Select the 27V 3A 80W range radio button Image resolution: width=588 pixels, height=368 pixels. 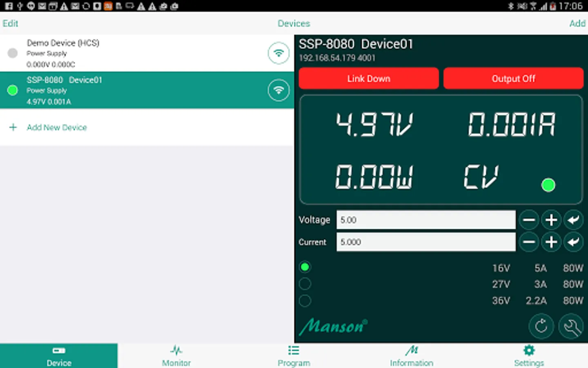pos(305,284)
